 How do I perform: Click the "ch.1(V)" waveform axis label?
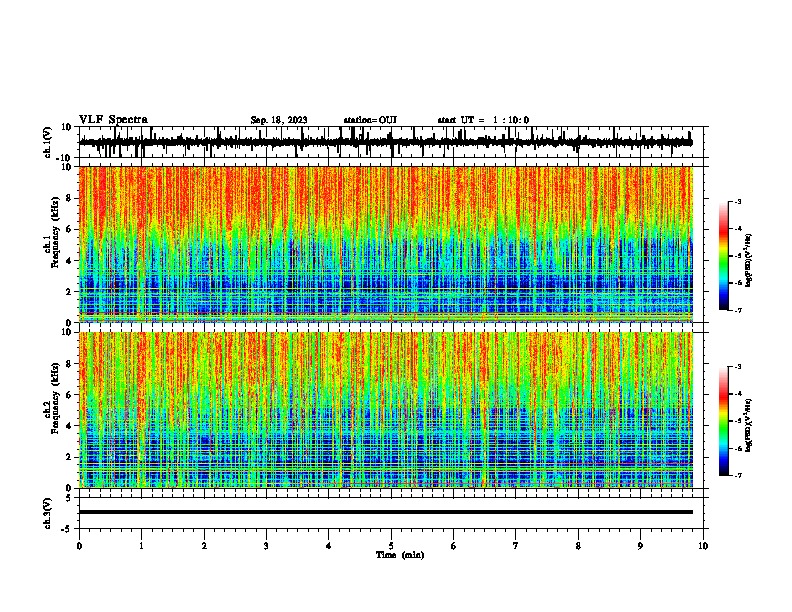coord(48,142)
